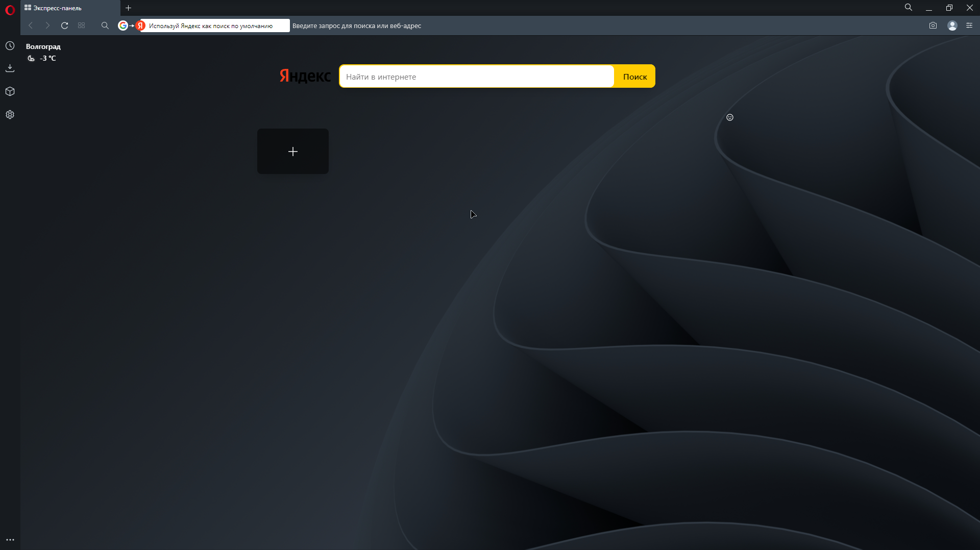The image size is (980, 550).
Task: Click the Google logo in address bar
Action: coord(123,26)
